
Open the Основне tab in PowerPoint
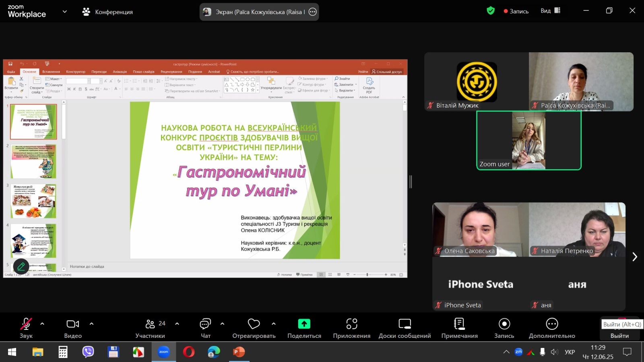pyautogui.click(x=29, y=72)
